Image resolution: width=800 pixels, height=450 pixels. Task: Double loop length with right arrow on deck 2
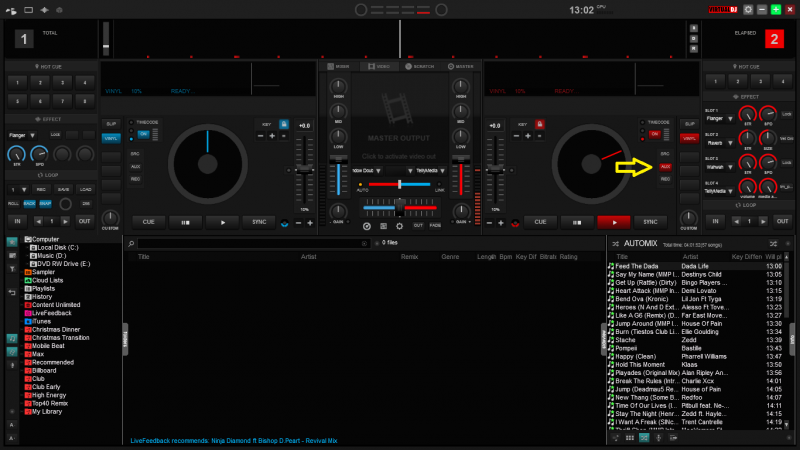coord(763,221)
